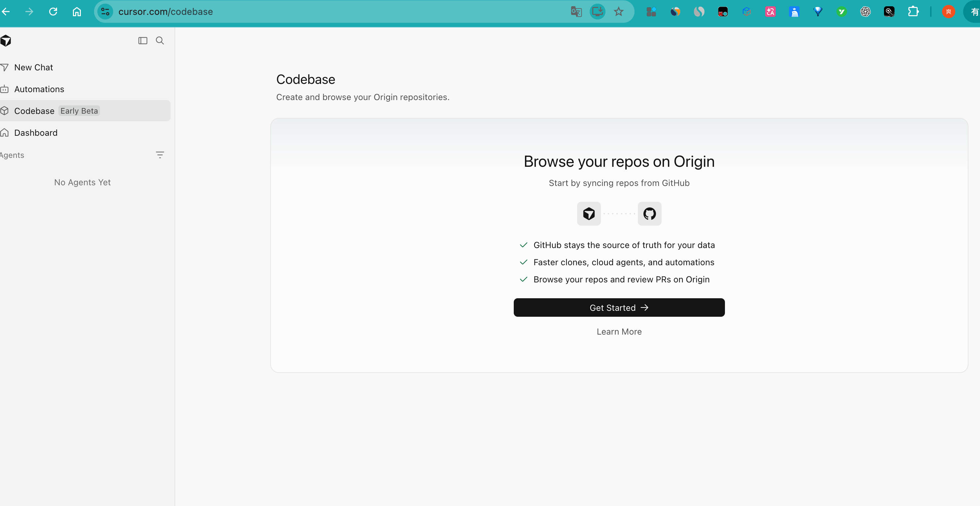
Task: Click Browse your repos on Origin heading
Action: point(619,162)
